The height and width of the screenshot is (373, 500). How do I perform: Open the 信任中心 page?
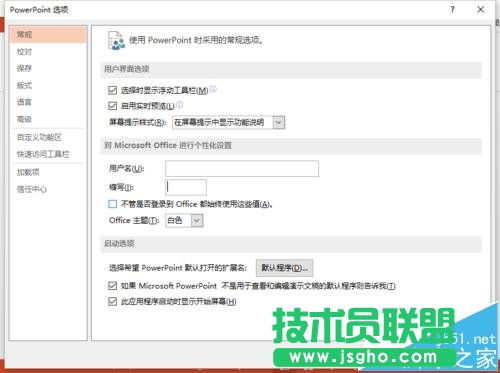coord(32,189)
